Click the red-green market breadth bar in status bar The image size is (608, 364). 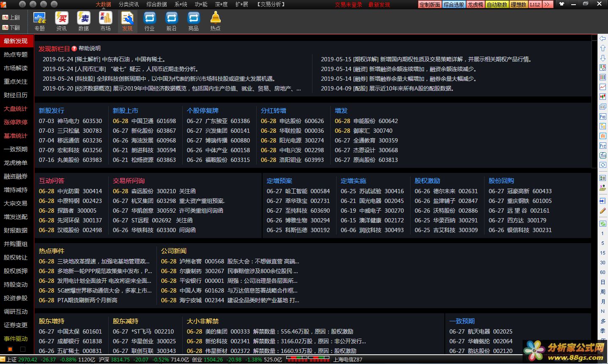[308, 359]
